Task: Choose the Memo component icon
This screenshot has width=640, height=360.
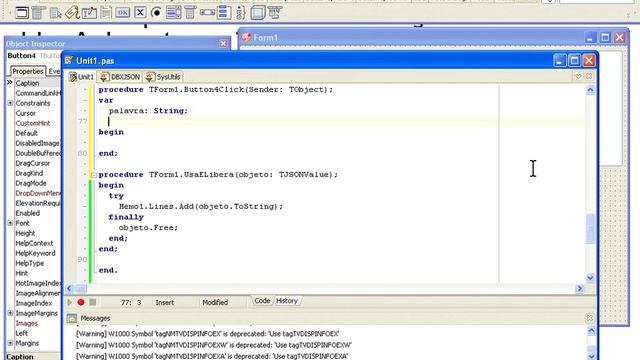Action: (106, 13)
